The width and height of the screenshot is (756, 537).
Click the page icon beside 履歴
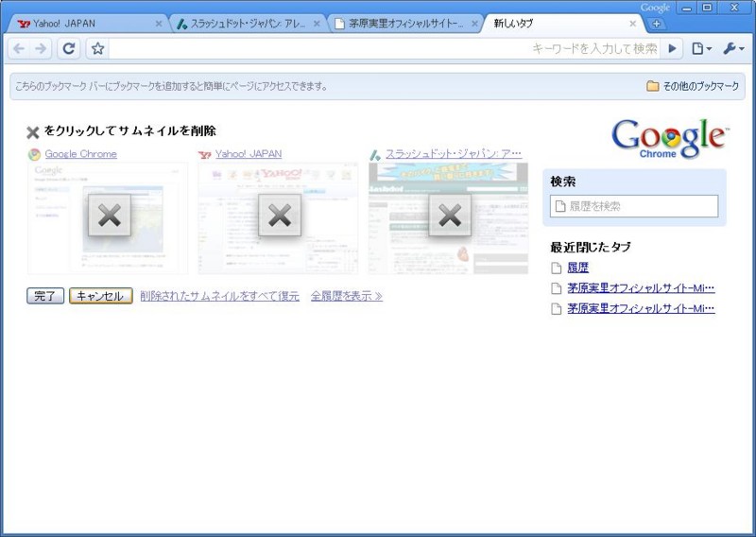pos(557,268)
